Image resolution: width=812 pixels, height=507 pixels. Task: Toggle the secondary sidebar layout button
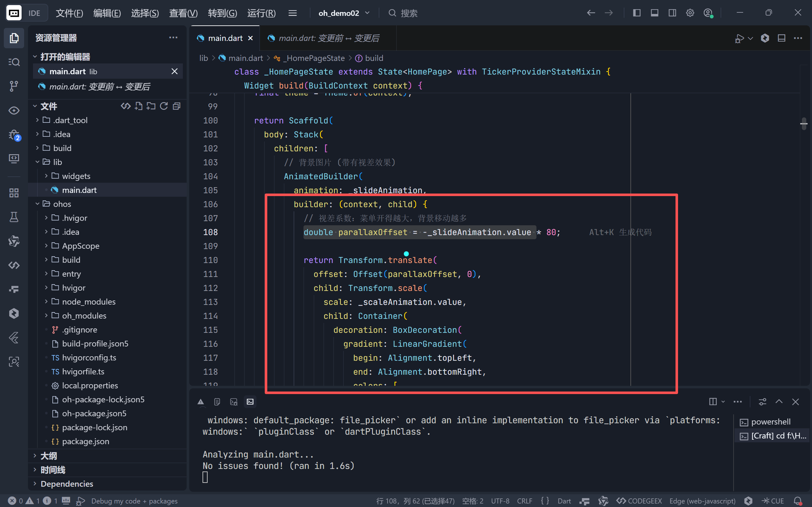tap(672, 13)
